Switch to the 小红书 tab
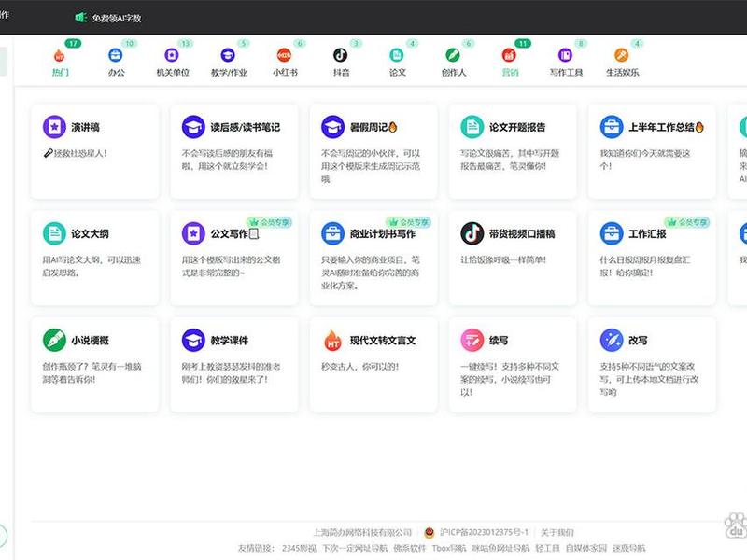 285,63
